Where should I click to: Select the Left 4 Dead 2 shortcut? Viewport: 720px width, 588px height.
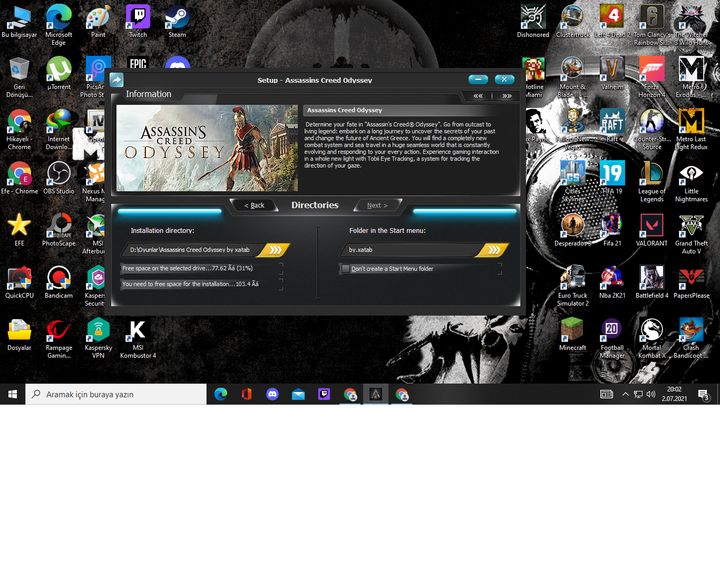point(612,22)
